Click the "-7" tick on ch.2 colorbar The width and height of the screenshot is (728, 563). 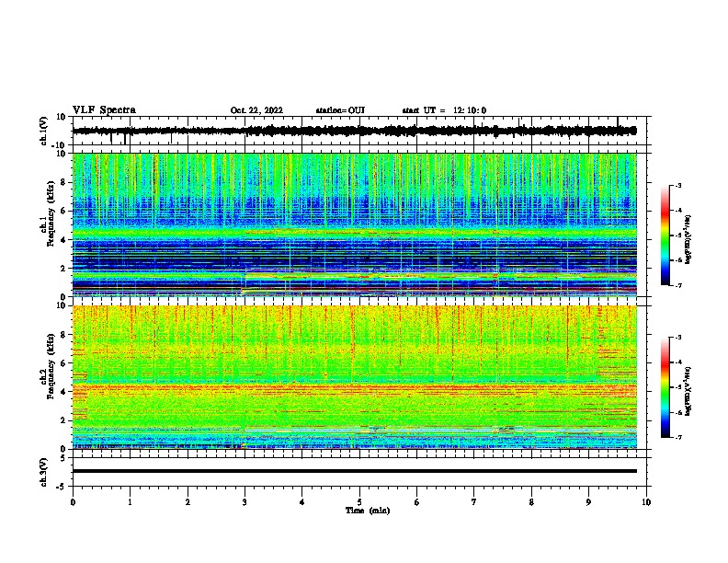(x=678, y=438)
